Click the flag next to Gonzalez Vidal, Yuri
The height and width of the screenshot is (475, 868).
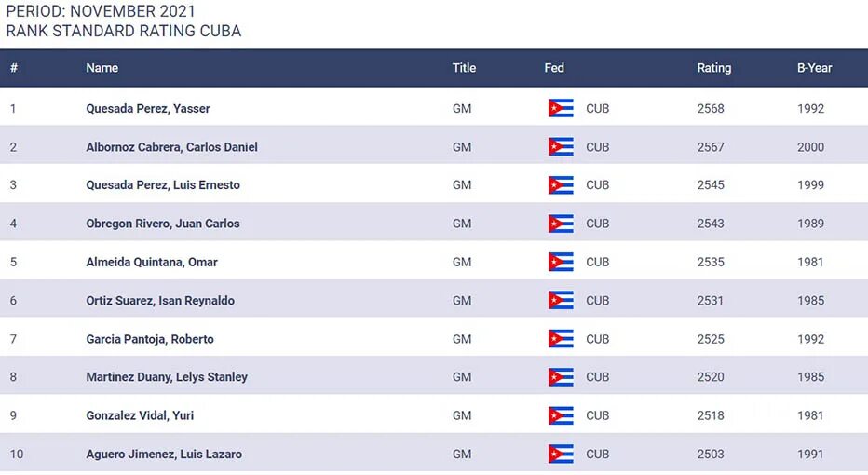(561, 415)
